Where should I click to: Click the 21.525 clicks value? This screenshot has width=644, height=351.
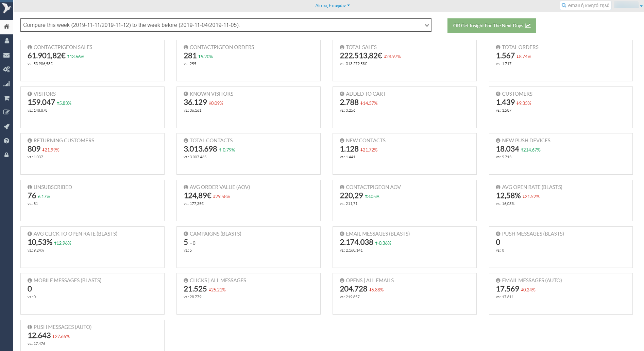pyautogui.click(x=195, y=289)
